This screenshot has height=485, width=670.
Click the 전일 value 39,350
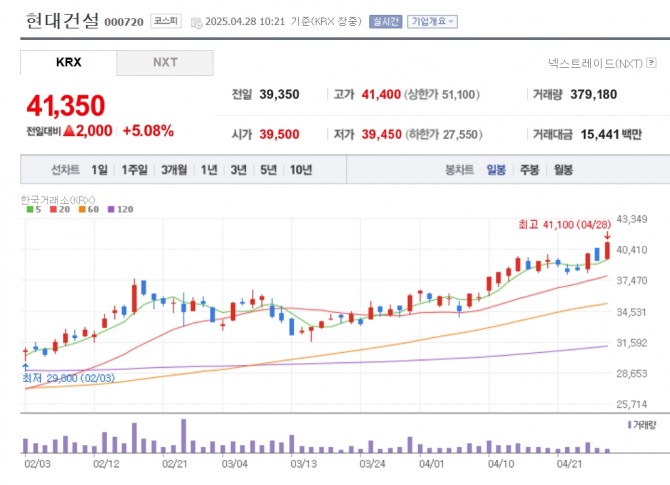pos(279,94)
